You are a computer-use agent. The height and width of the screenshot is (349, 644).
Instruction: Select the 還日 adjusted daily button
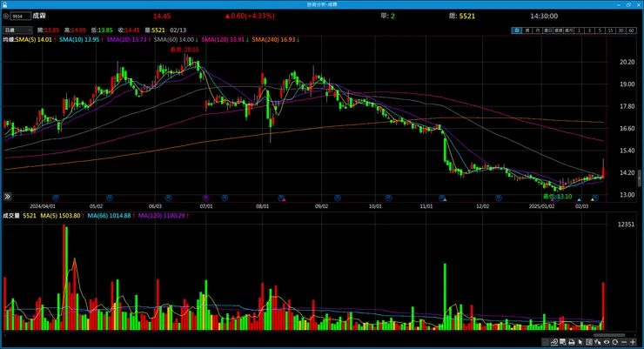547,30
